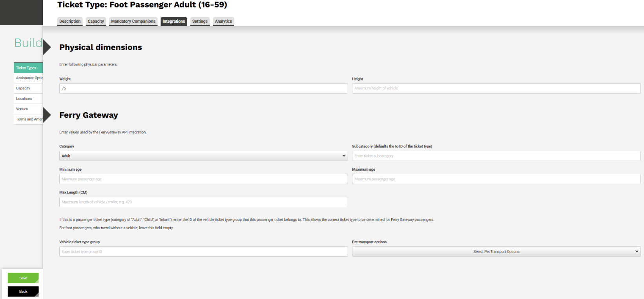Open Terms and Amendments sidebar item
The height and width of the screenshot is (299, 644).
point(28,119)
